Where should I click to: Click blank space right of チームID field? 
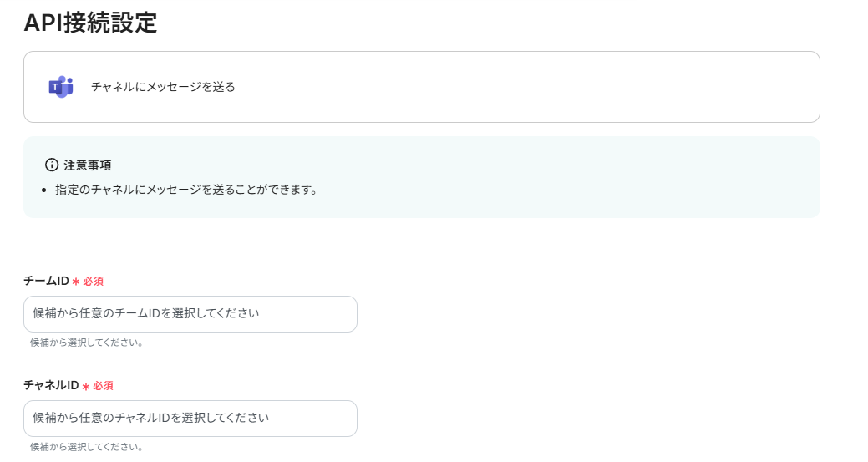point(585,314)
